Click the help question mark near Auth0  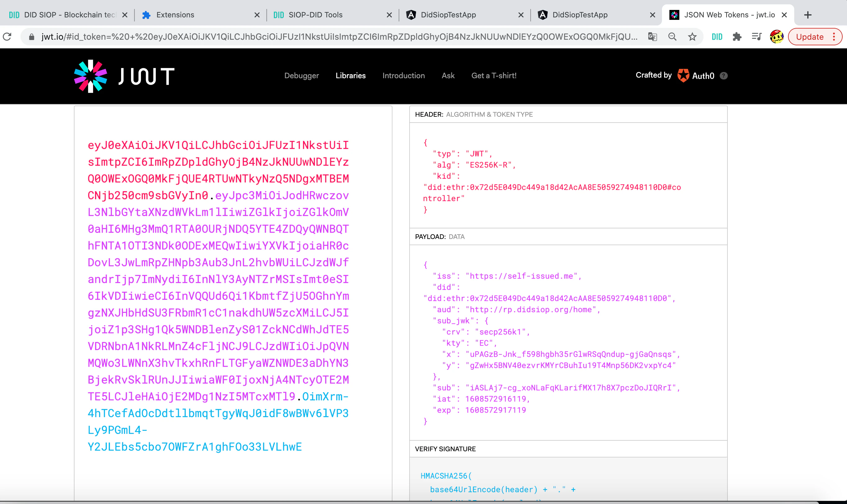tap(724, 76)
